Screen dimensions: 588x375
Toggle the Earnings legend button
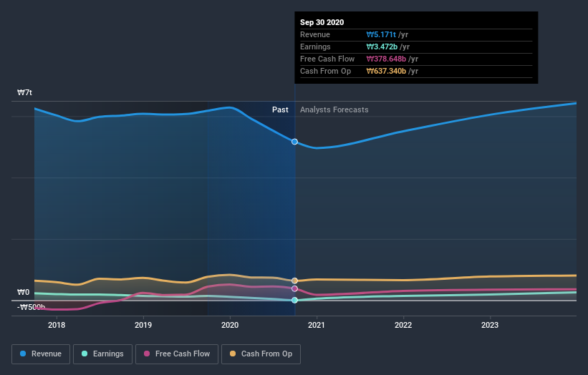(x=102, y=354)
